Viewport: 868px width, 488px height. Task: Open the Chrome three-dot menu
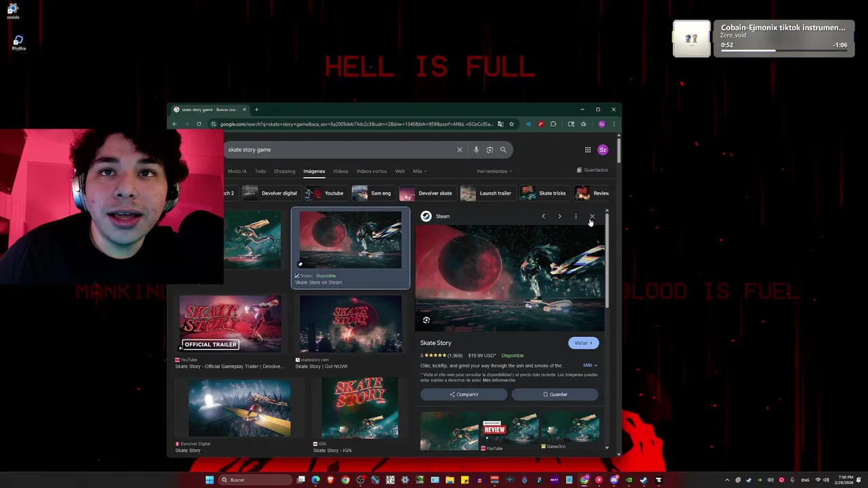point(614,124)
